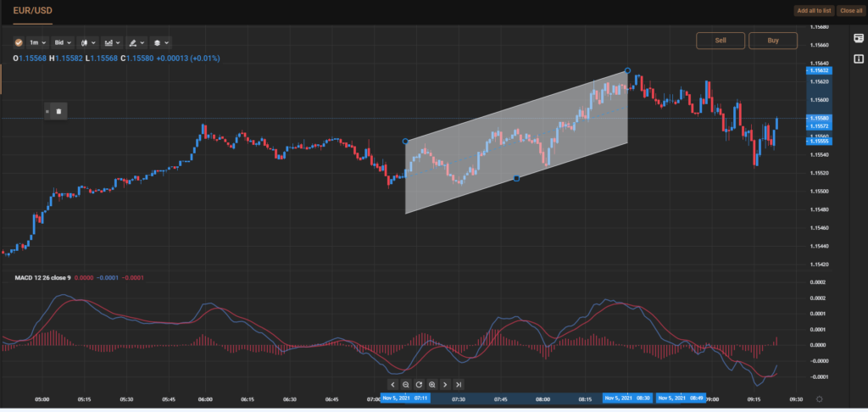Click the channel's bottom square handle
Image resolution: width=868 pixels, height=412 pixels.
pyautogui.click(x=516, y=178)
